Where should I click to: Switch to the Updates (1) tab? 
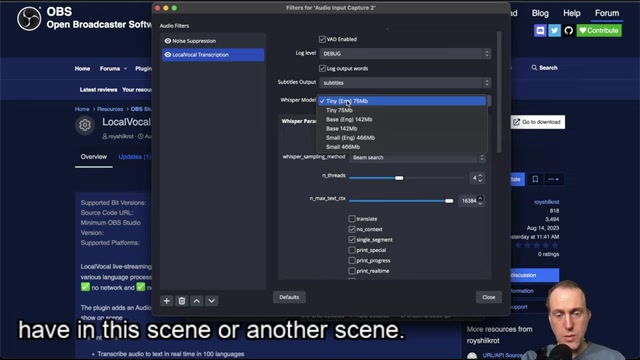(135, 157)
